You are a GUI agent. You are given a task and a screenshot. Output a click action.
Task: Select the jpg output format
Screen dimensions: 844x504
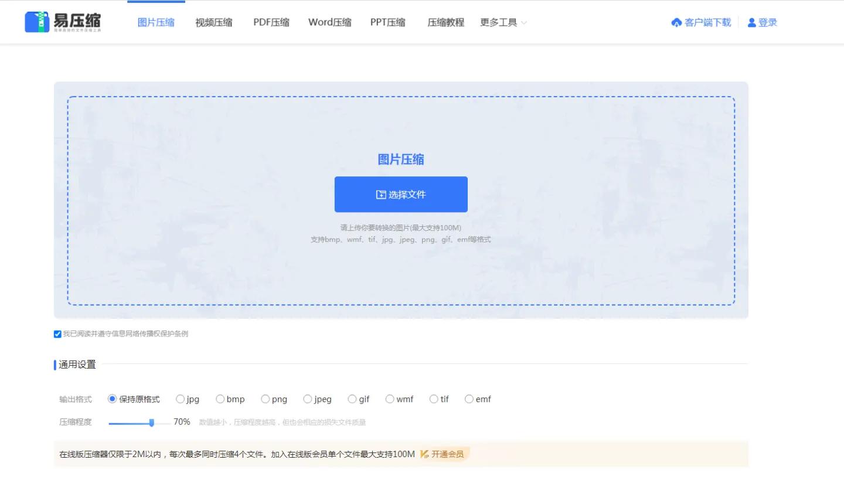(x=180, y=399)
